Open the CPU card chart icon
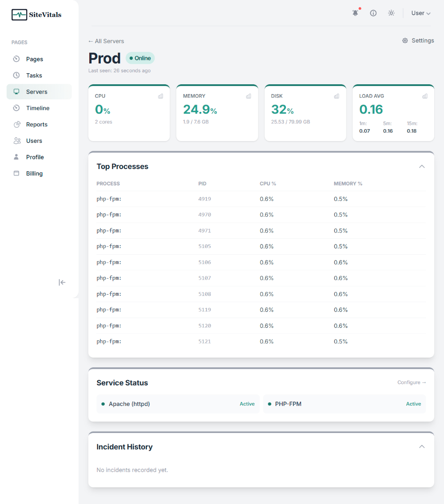The height and width of the screenshot is (504, 444). [160, 96]
